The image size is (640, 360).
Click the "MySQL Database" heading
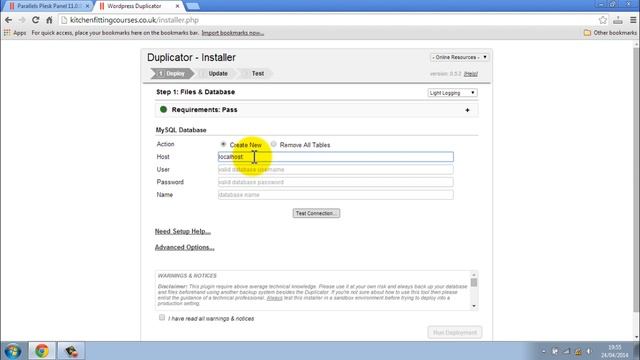click(x=181, y=130)
